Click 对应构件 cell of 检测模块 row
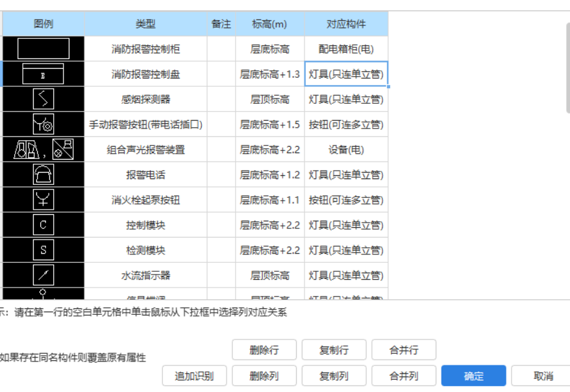This screenshot has height=392, width=570. tap(346, 250)
